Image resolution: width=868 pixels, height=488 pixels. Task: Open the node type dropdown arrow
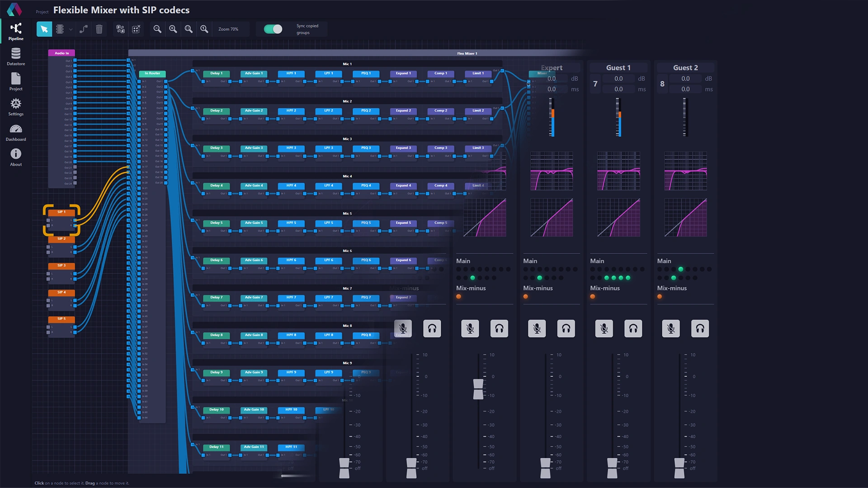[x=71, y=29]
